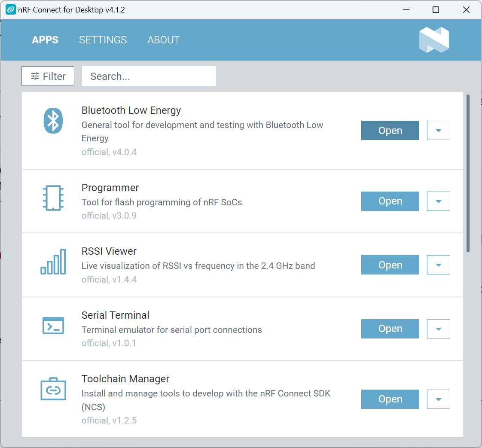Click the apps list vertical scrollbar
482x448 pixels.
[x=468, y=173]
